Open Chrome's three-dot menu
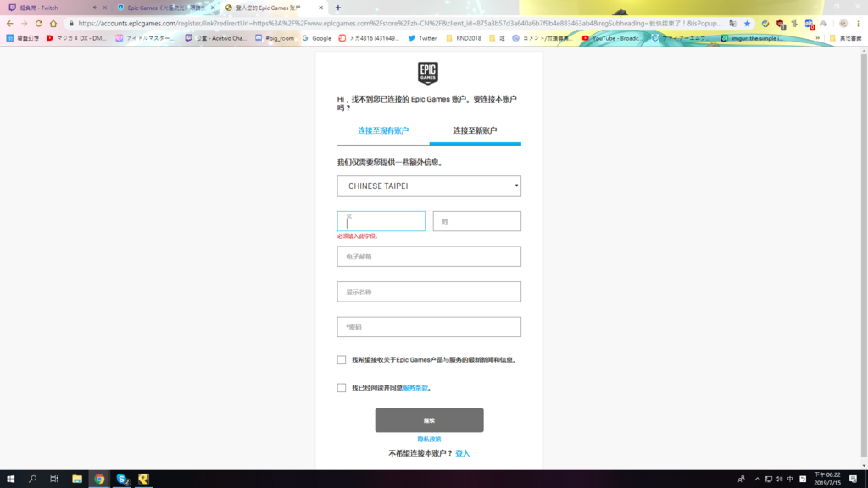This screenshot has height=488, width=868. coord(858,24)
